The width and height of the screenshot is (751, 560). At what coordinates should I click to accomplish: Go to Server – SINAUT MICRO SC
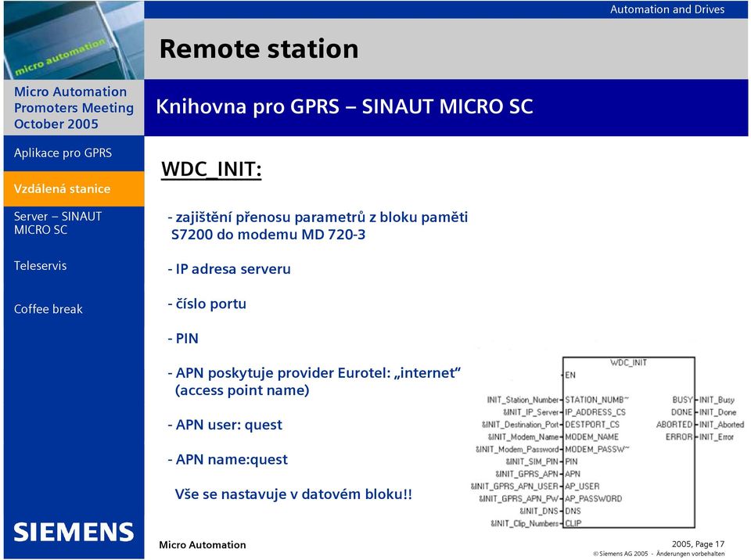(x=58, y=223)
